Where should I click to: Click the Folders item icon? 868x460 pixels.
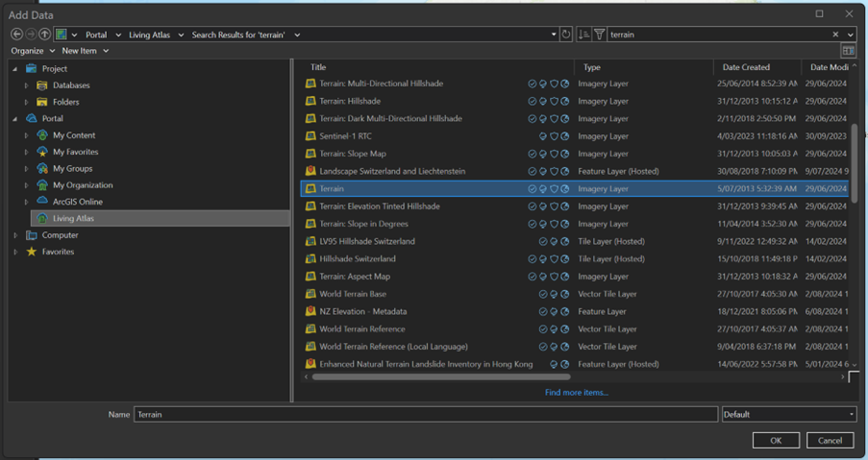pos(42,102)
